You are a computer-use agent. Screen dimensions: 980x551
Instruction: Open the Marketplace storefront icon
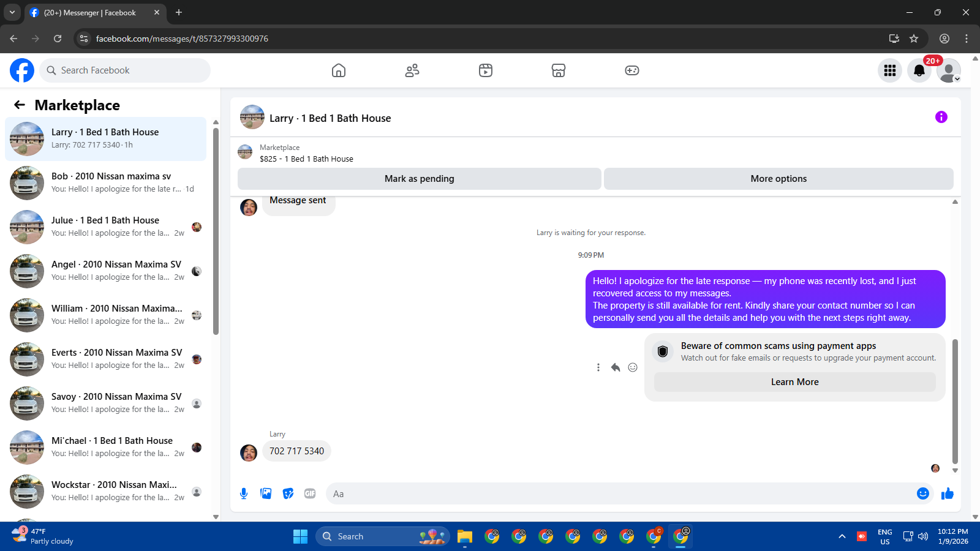click(x=559, y=70)
